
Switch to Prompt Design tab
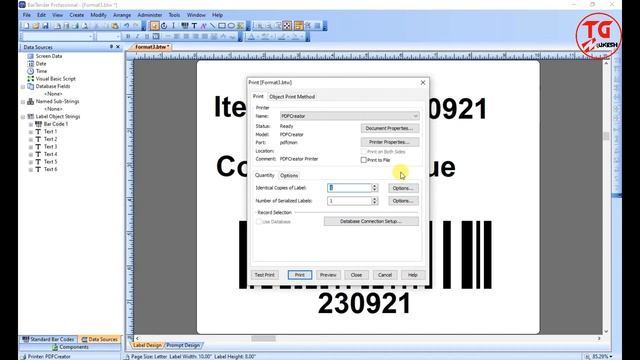click(x=183, y=345)
